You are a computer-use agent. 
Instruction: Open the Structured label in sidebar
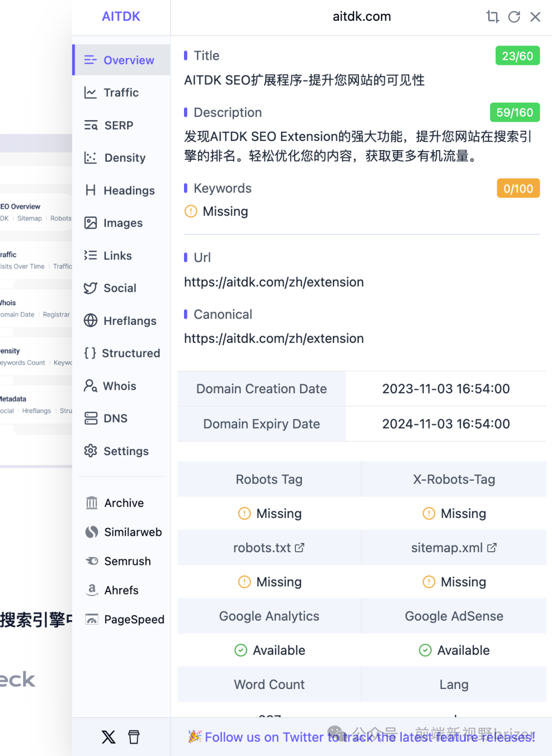(x=131, y=353)
